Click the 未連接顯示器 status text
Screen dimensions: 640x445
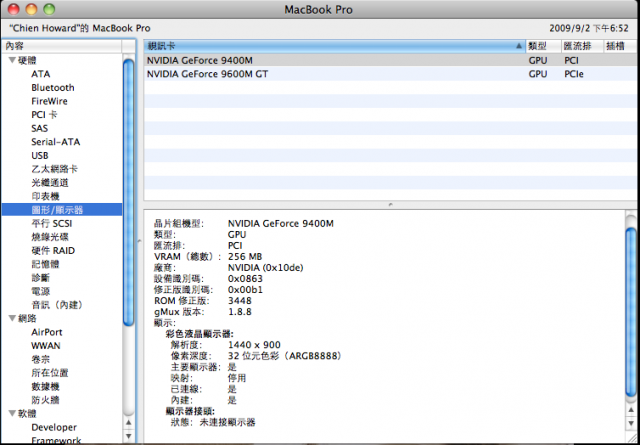[227, 422]
